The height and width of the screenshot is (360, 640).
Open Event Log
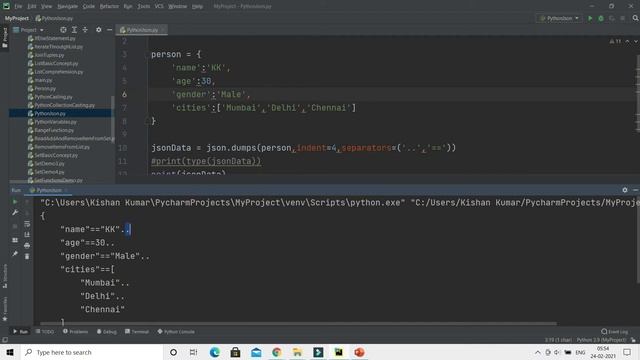[615, 331]
